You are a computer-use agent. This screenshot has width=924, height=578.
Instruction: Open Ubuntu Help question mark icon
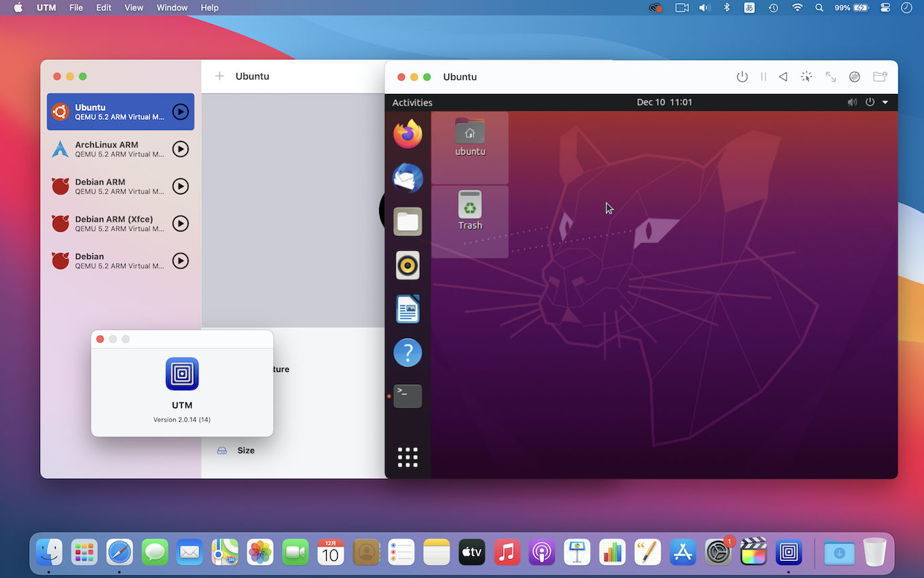click(408, 353)
